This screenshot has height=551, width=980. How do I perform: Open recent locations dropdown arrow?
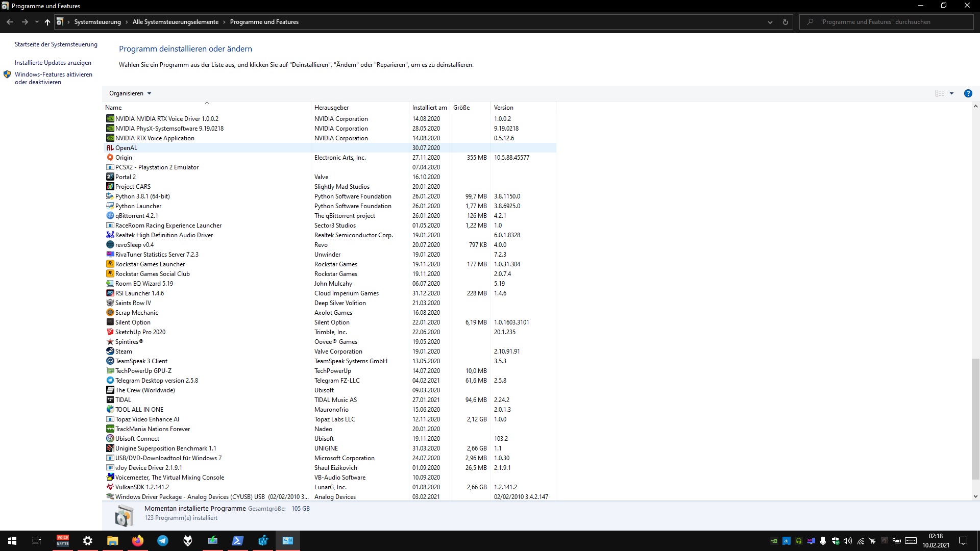click(x=37, y=22)
